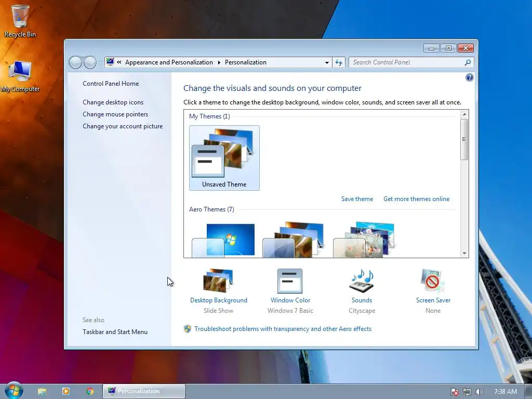
Task: Expand the address bar double-chevron
Action: pos(119,62)
